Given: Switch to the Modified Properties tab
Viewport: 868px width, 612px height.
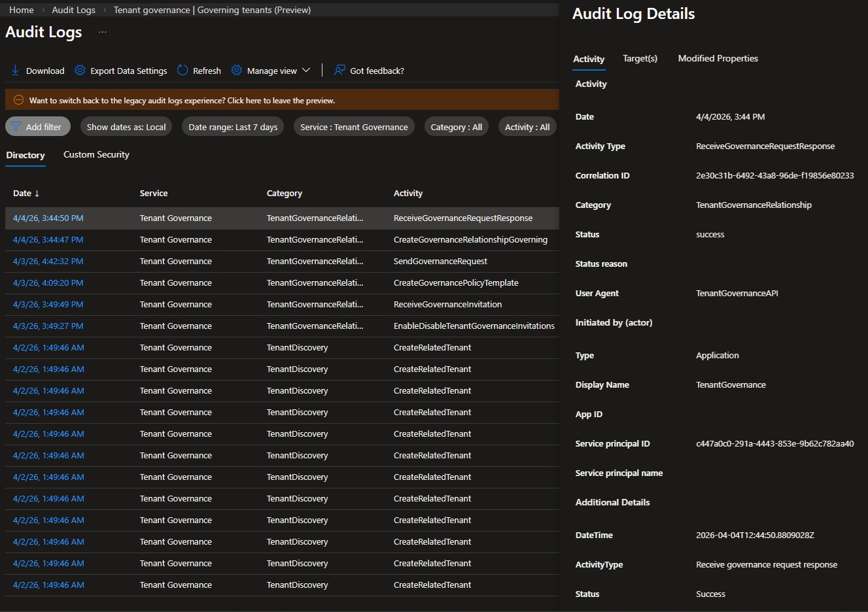Looking at the screenshot, I should (x=718, y=59).
